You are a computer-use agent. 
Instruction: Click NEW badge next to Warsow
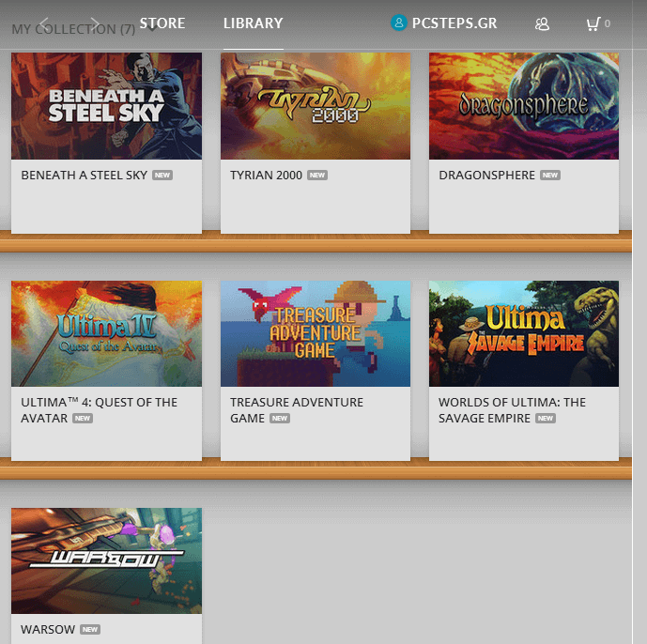pyautogui.click(x=90, y=630)
